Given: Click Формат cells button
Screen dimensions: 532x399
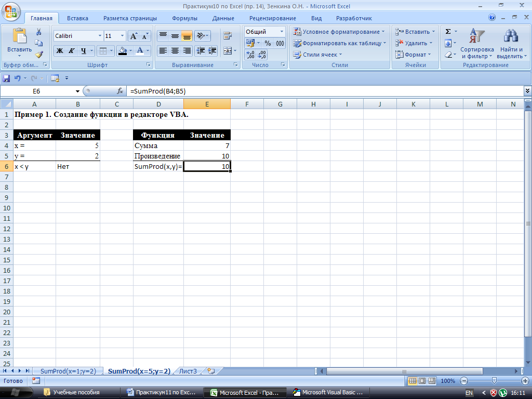Looking at the screenshot, I should click(x=413, y=55).
